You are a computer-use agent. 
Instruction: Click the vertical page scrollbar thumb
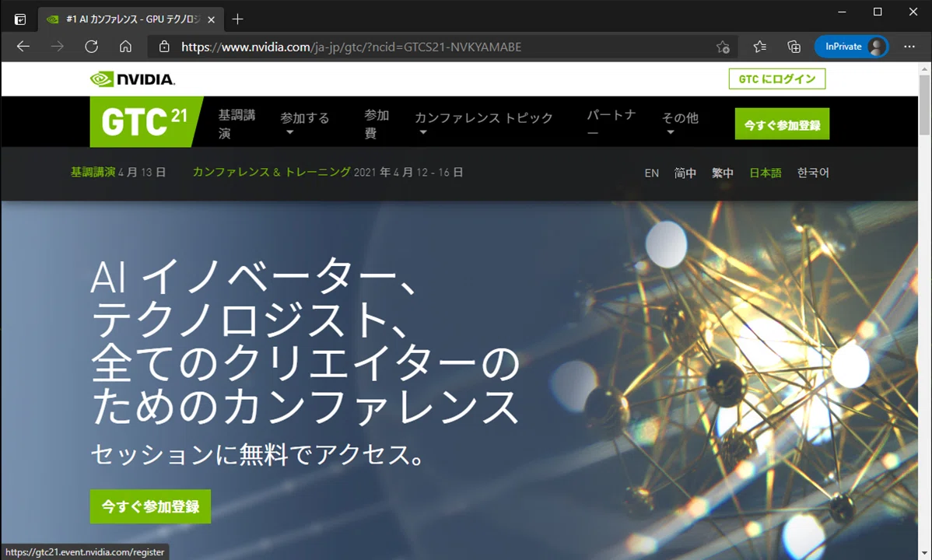pyautogui.click(x=924, y=105)
